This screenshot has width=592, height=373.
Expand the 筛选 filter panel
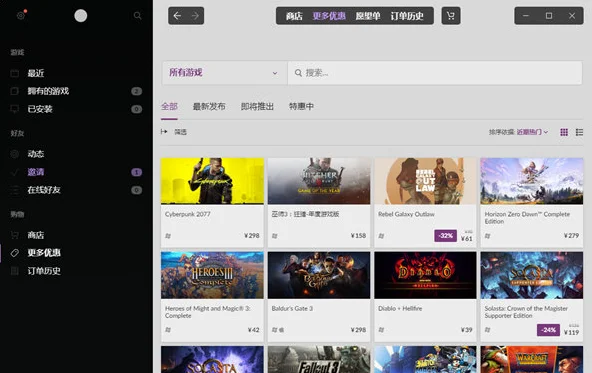[x=174, y=132]
